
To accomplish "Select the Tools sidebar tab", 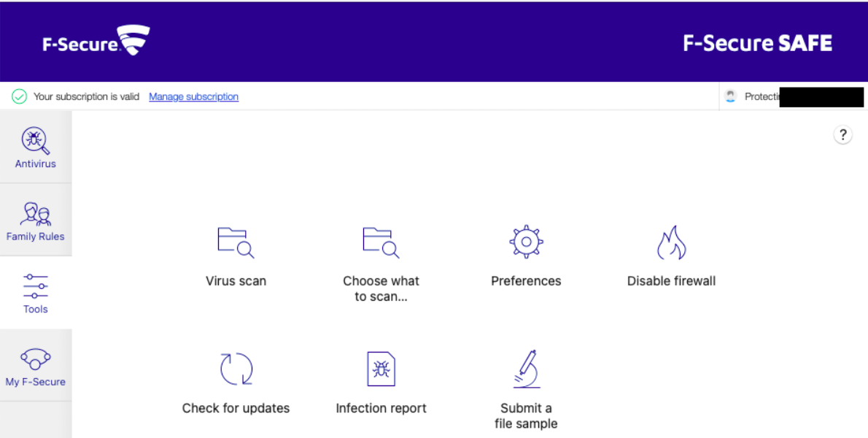I will [x=36, y=293].
